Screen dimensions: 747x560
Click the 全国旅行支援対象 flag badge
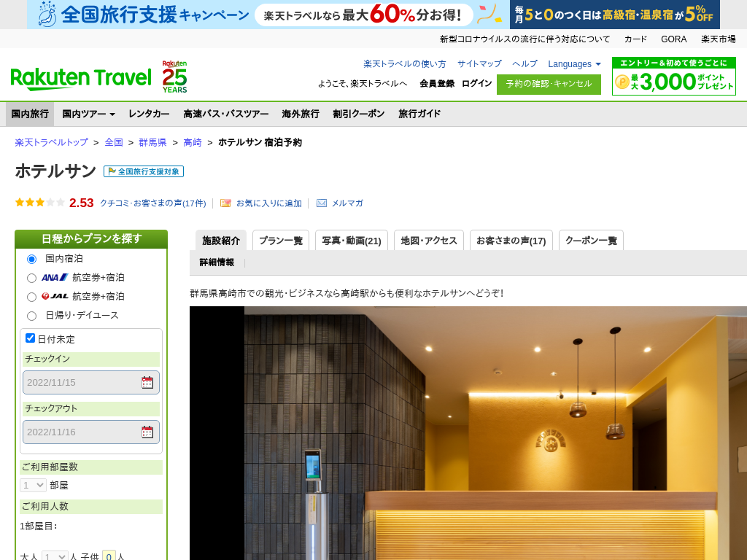coord(144,171)
